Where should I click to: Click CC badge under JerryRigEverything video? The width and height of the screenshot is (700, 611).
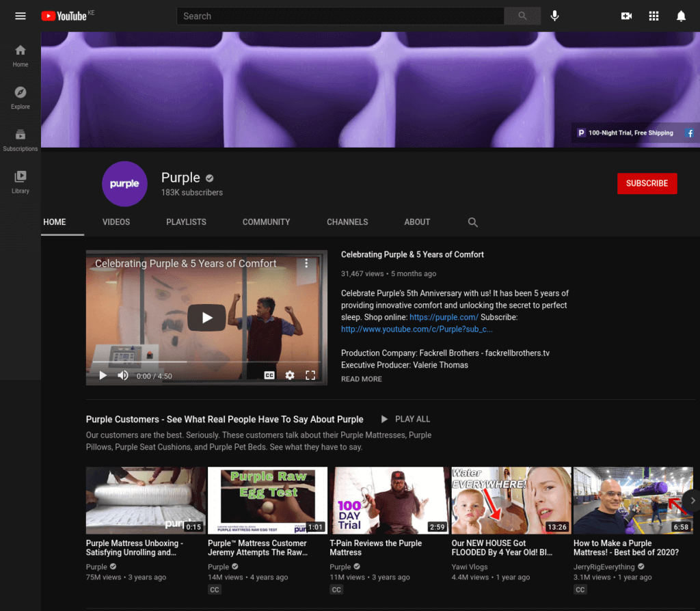click(x=580, y=590)
